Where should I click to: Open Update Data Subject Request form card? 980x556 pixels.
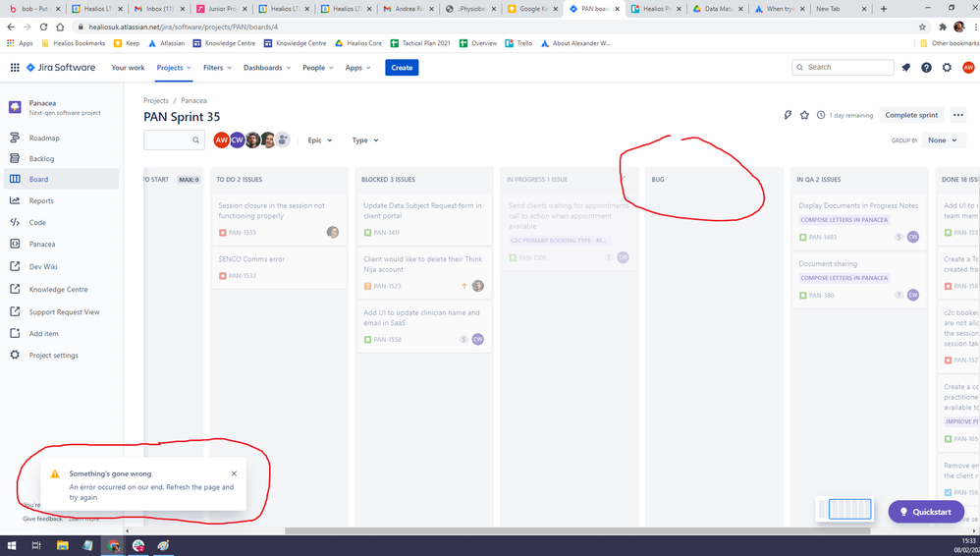coord(424,219)
